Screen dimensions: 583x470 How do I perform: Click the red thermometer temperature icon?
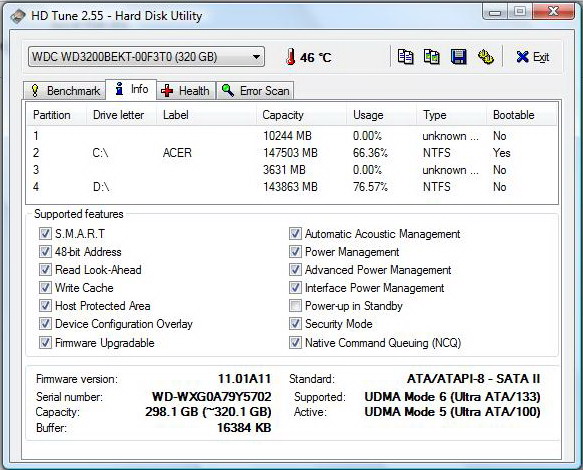pos(290,57)
